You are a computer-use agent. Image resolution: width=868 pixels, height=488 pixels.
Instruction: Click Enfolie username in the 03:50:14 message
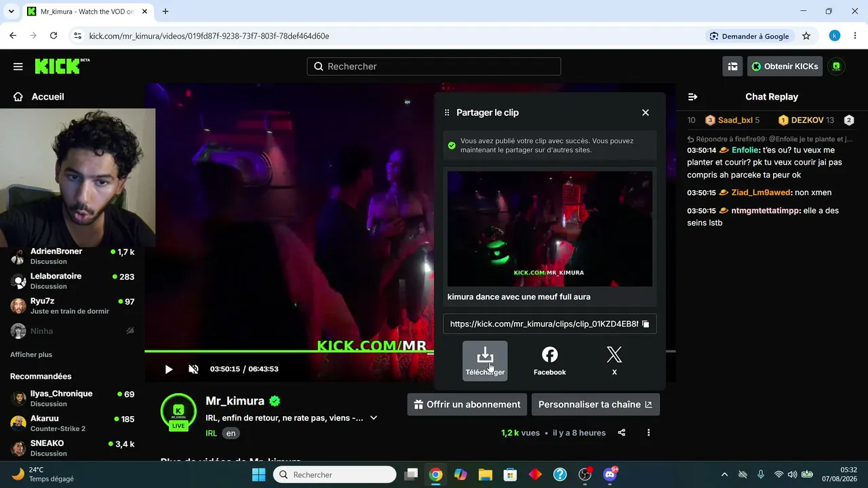point(746,150)
